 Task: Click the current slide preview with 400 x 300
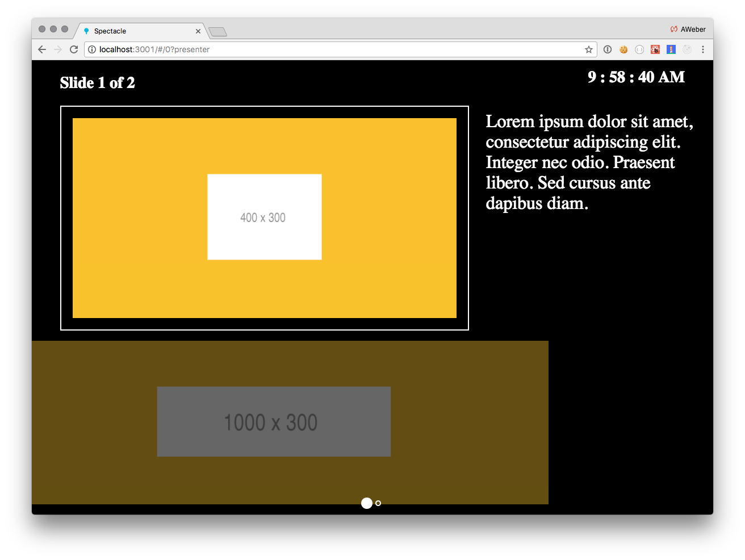point(265,218)
